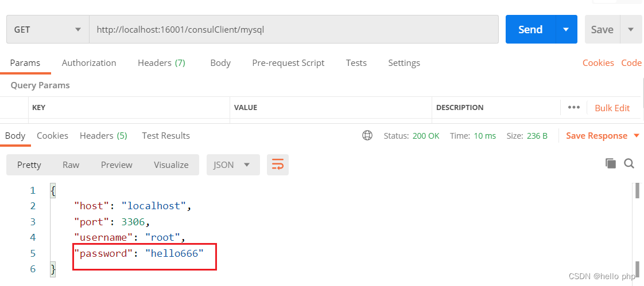Screen dimensions: 644x286
Task: Click the 3306 port value
Action: 133,222
